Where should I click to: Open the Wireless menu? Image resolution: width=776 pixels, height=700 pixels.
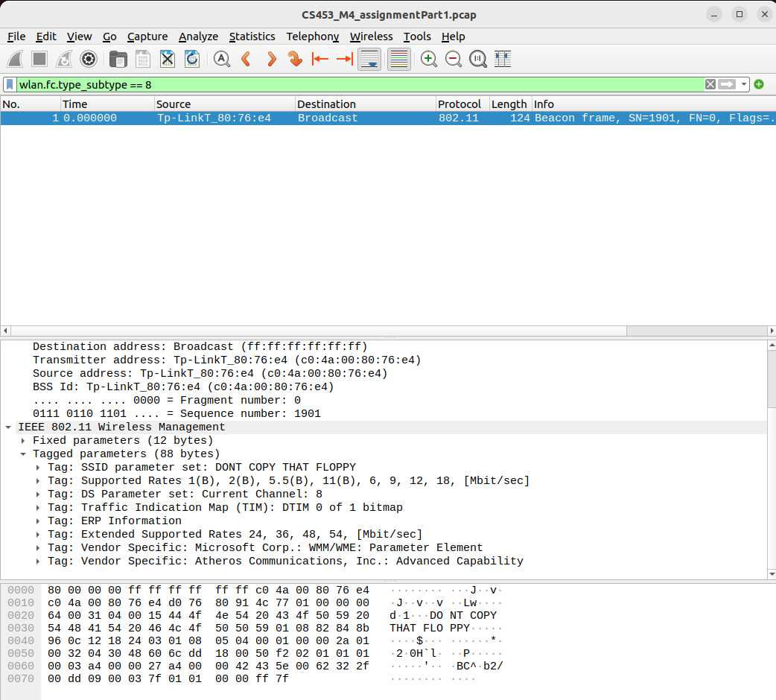tap(371, 36)
